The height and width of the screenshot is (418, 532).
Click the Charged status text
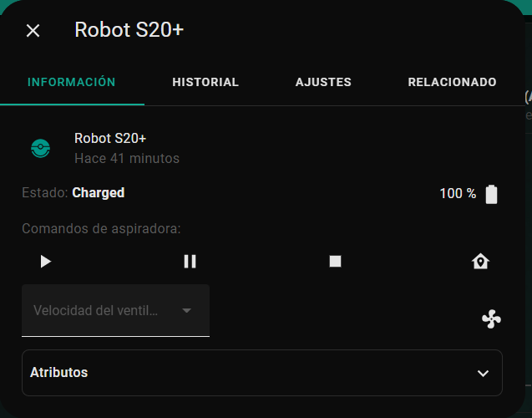coord(98,193)
